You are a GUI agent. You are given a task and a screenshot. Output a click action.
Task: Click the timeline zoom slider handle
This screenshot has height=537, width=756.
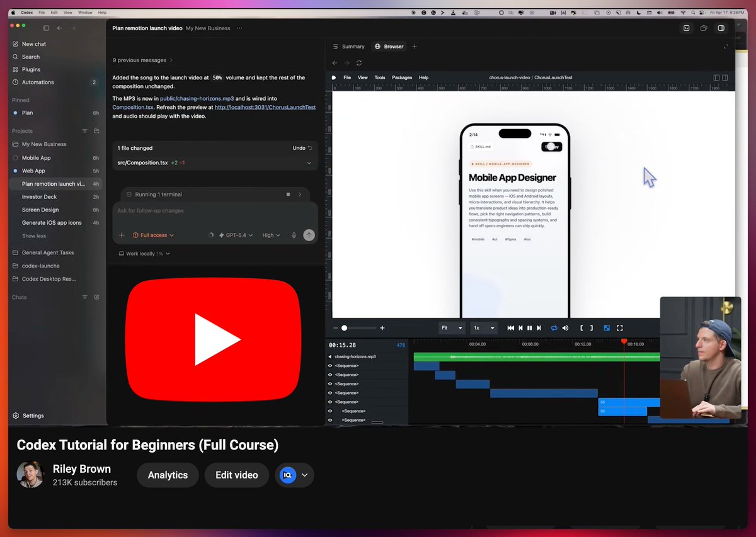344,328
